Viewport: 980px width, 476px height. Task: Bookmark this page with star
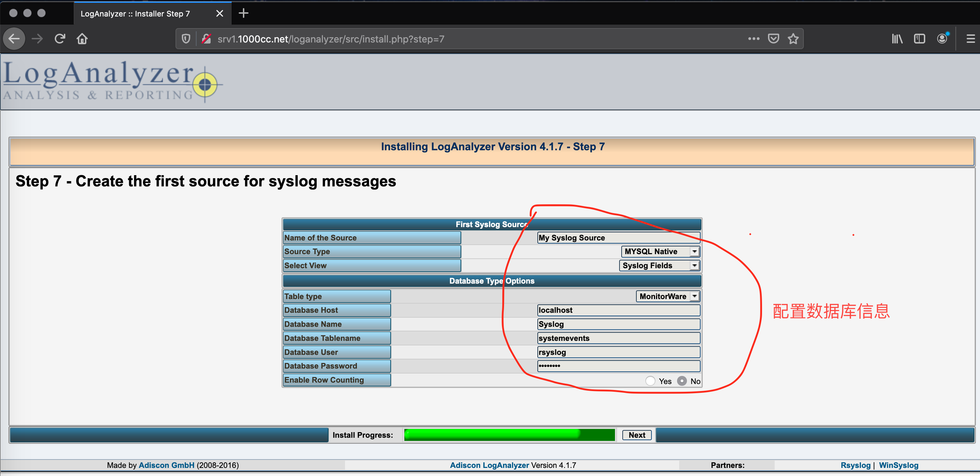793,39
